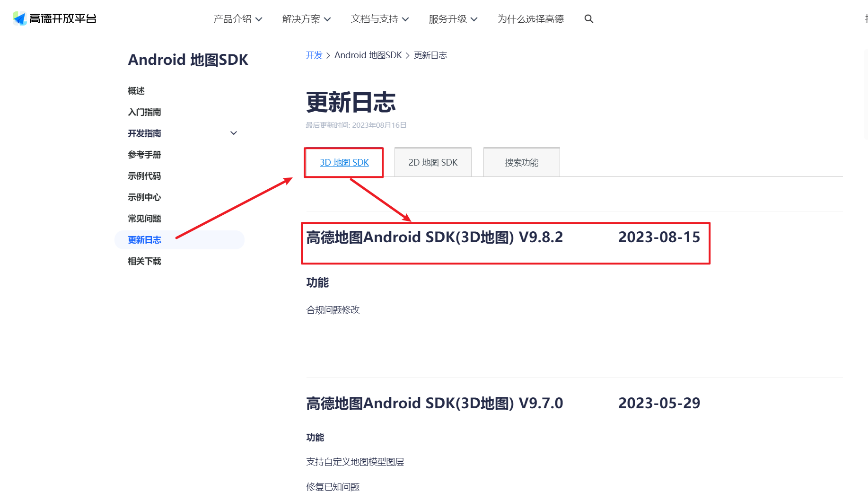Click the V9.7.0 release heading
868x501 pixels.
(x=435, y=403)
